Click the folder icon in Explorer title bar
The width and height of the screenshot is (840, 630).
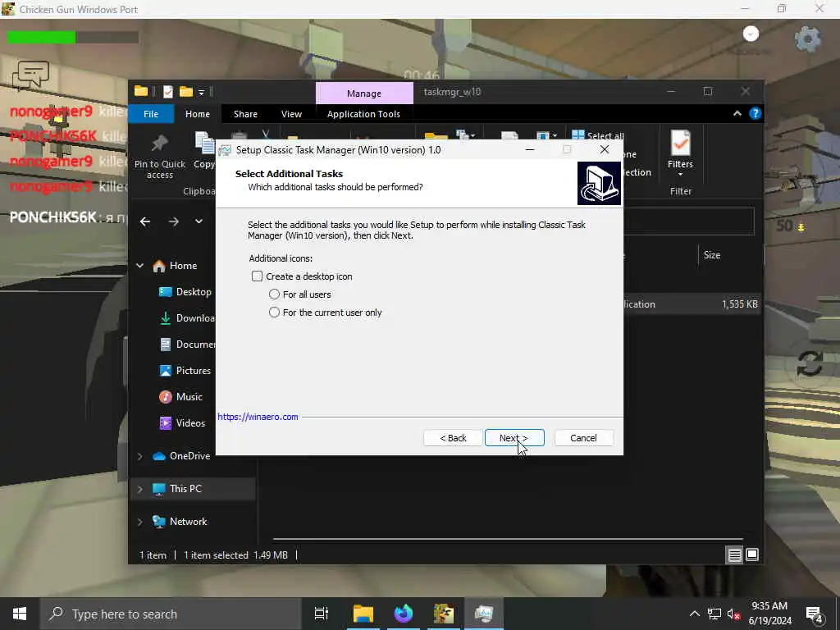(141, 92)
